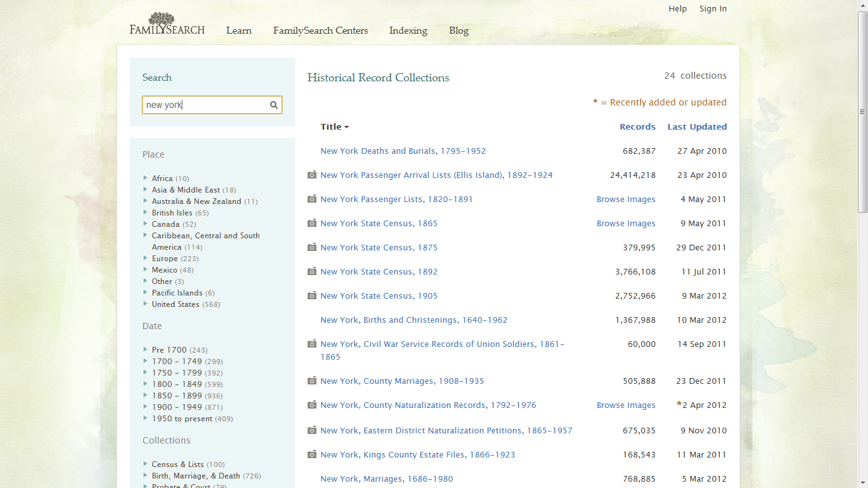This screenshot has width=868, height=488.
Task: Open New York Deaths and Burials, 1795-1952
Action: click(x=403, y=151)
